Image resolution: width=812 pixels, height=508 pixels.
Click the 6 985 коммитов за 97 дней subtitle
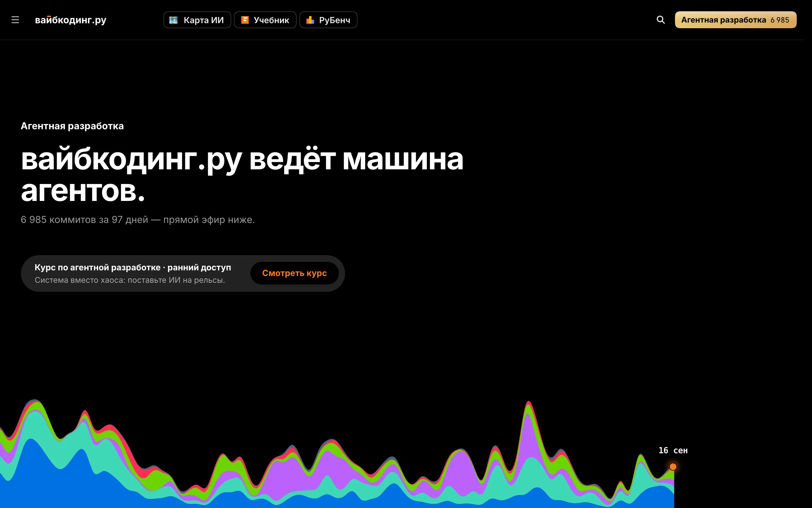pyautogui.click(x=138, y=219)
